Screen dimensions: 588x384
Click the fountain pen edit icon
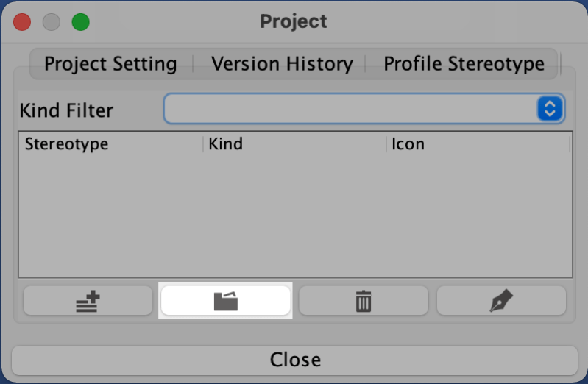click(501, 301)
